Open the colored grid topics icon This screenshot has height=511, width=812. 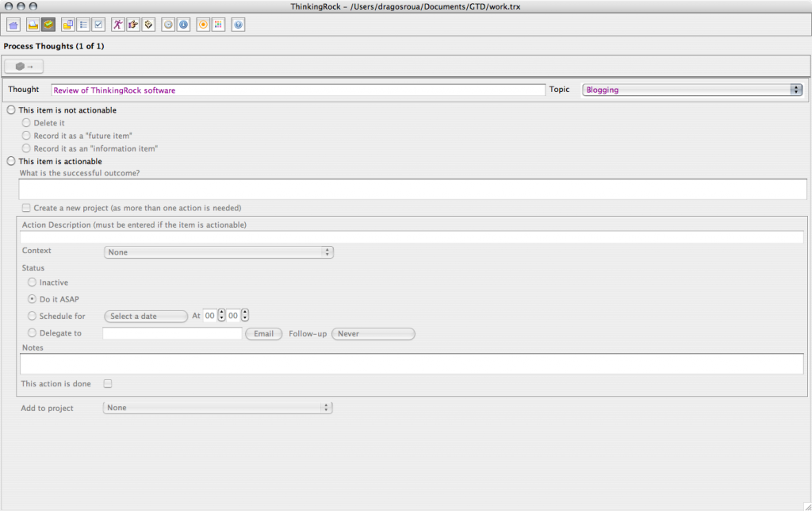pyautogui.click(x=219, y=25)
